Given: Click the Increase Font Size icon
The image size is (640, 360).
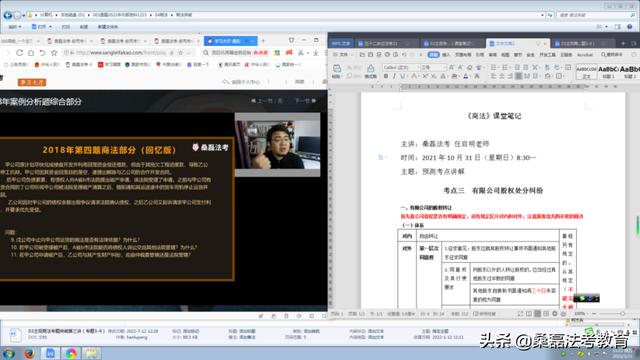Looking at the screenshot, I should (451, 67).
